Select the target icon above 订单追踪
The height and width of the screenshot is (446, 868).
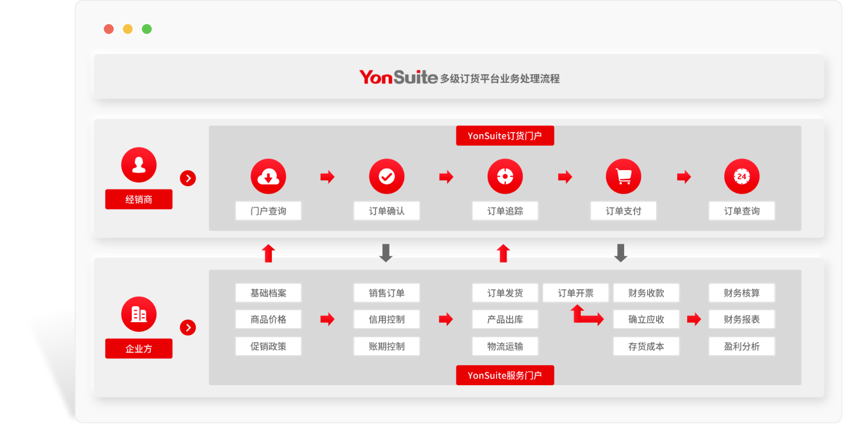pos(505,176)
